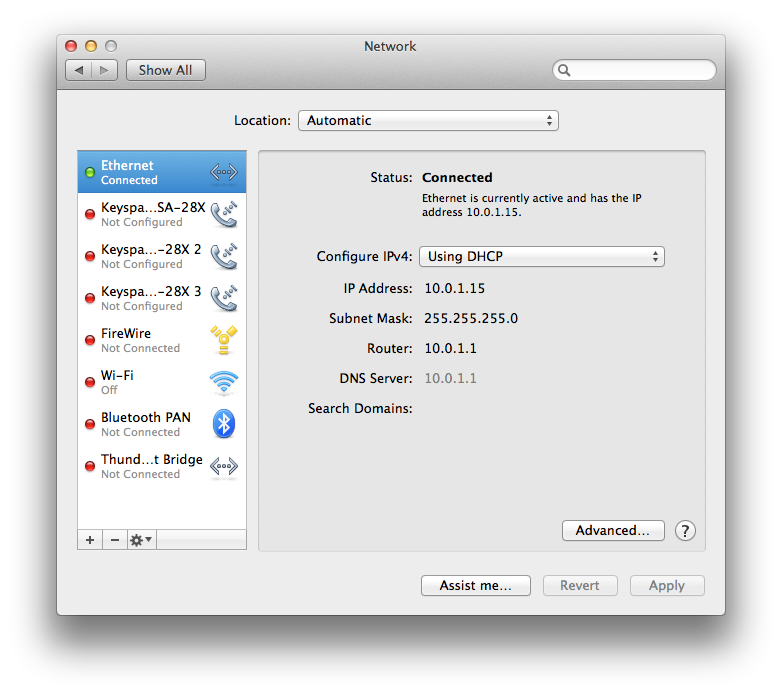The image size is (782, 694).
Task: Open help with the question mark button
Action: [685, 531]
